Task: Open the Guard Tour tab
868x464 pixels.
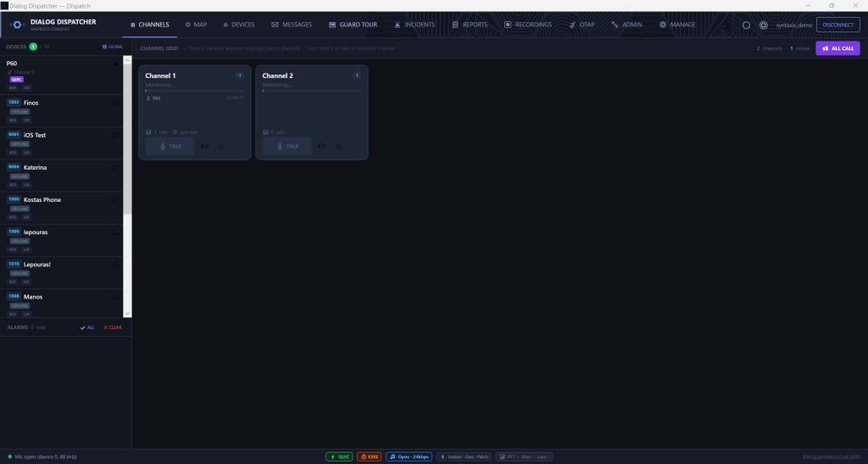Action: (x=353, y=25)
